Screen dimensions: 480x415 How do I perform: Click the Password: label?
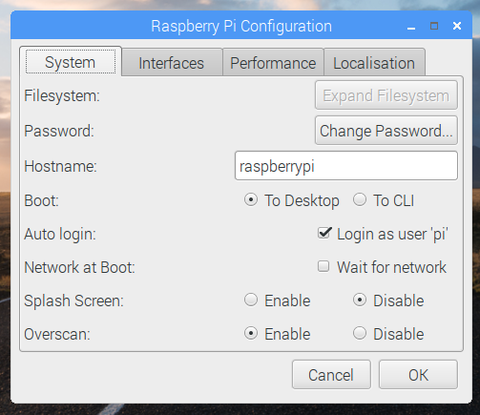(59, 131)
